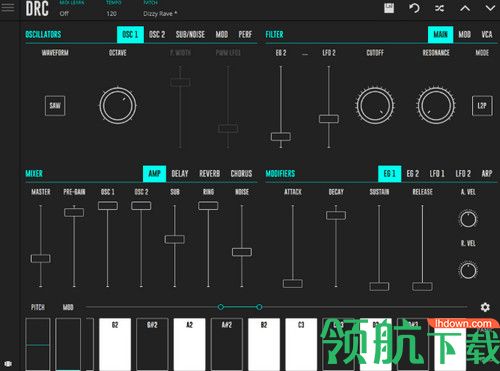
Task: Click the CUTOFF knob
Action: [x=375, y=106]
